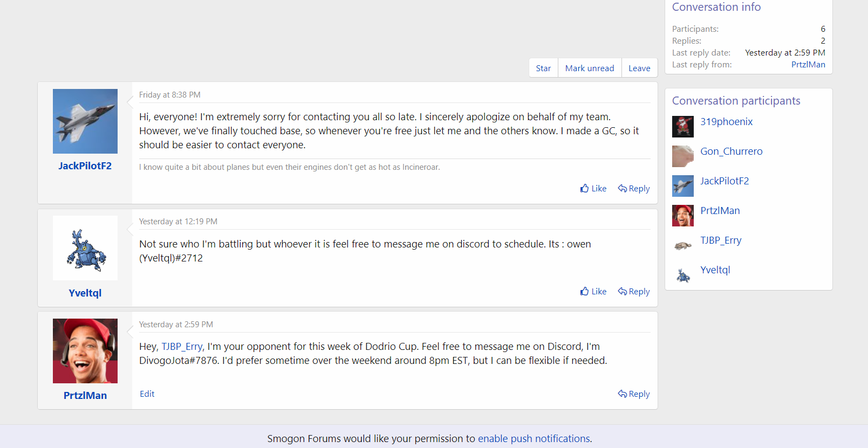This screenshot has height=448, width=868.
Task: Mark the conversation as unread
Action: click(589, 68)
